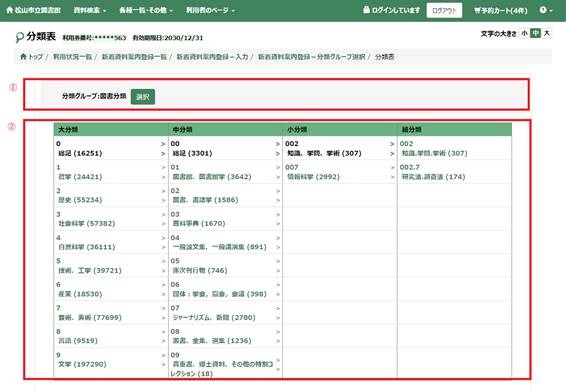Expand arrow beside 002 知識、学問、学術 row
Image resolution: width=566 pixels, height=391 pixels.
tap(392, 149)
